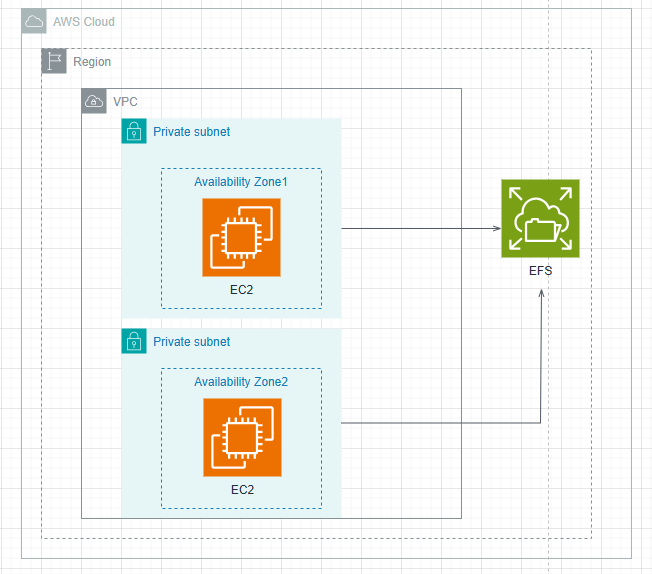
Task: Select the top Private subnet label
Action: pyautogui.click(x=191, y=132)
